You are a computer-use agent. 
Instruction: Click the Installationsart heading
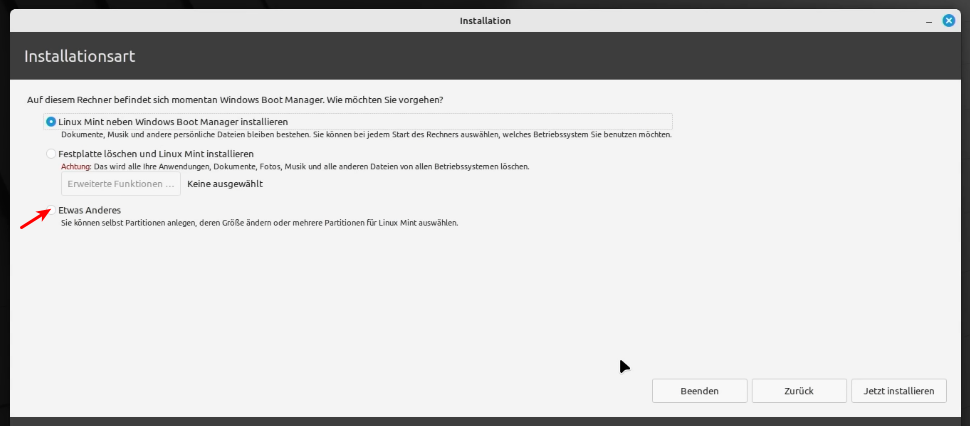pos(79,57)
